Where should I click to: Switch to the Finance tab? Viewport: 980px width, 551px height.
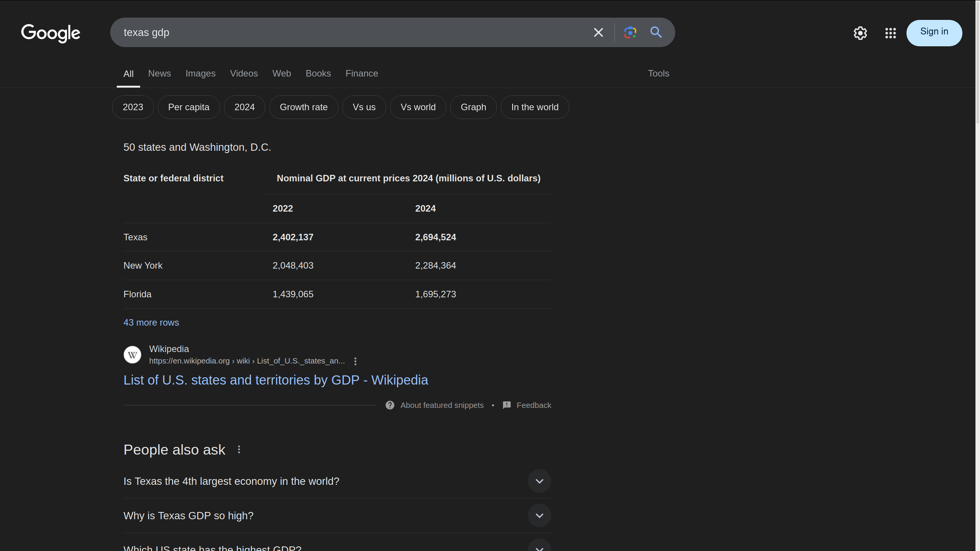click(362, 73)
